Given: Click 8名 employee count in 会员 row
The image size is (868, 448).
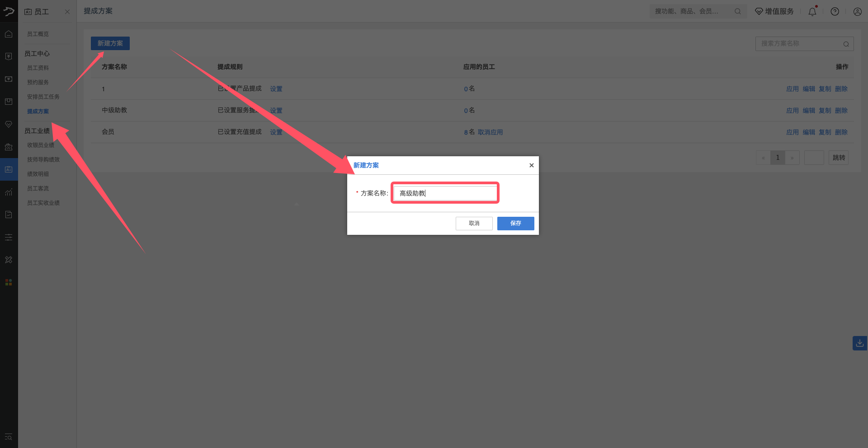Looking at the screenshot, I should pos(469,132).
